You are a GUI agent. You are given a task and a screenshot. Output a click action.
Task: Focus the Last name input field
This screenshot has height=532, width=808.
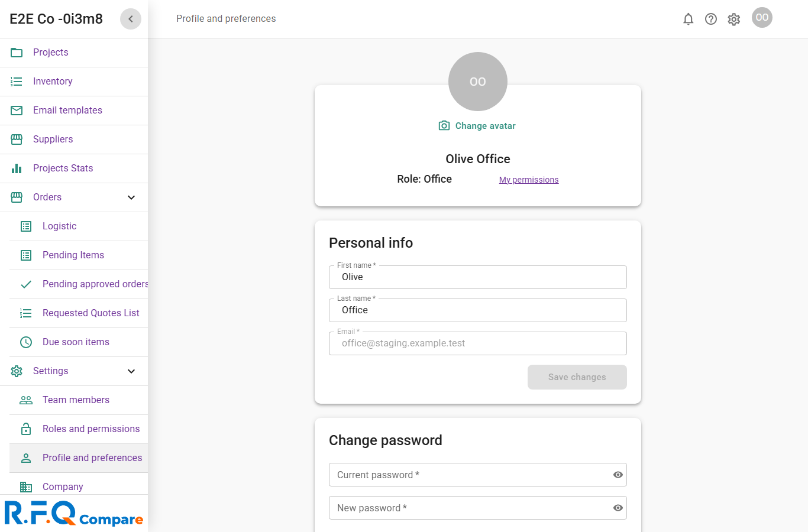pos(478,310)
